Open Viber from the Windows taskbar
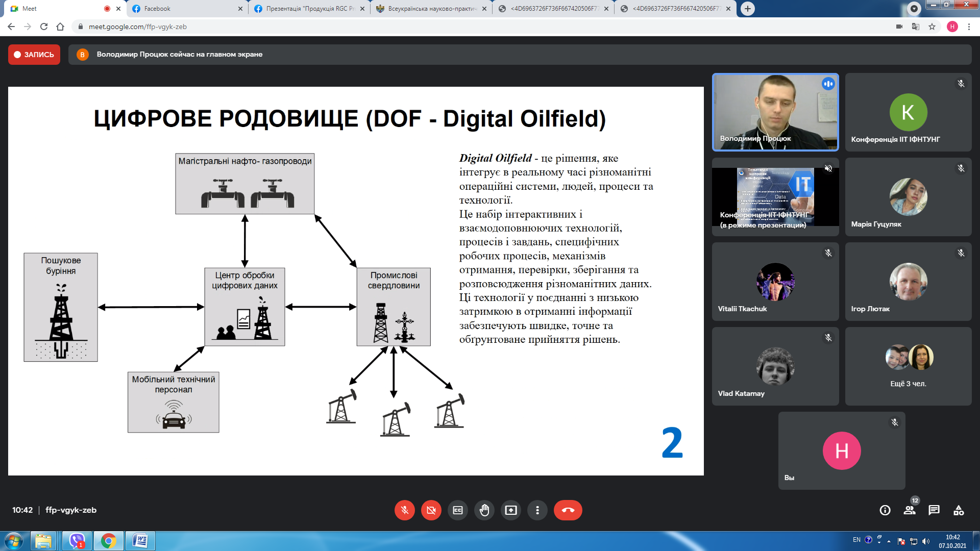 tap(77, 540)
